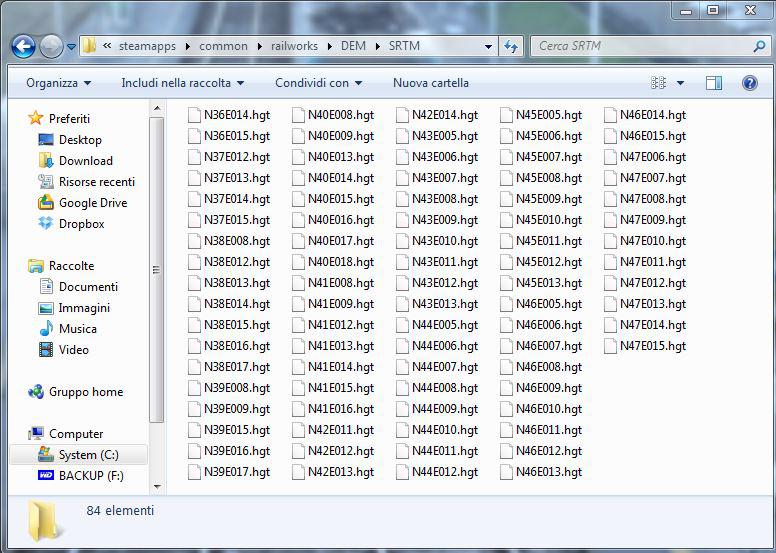Create a Nuova cartella
This screenshot has height=553, width=776.
pos(431,83)
